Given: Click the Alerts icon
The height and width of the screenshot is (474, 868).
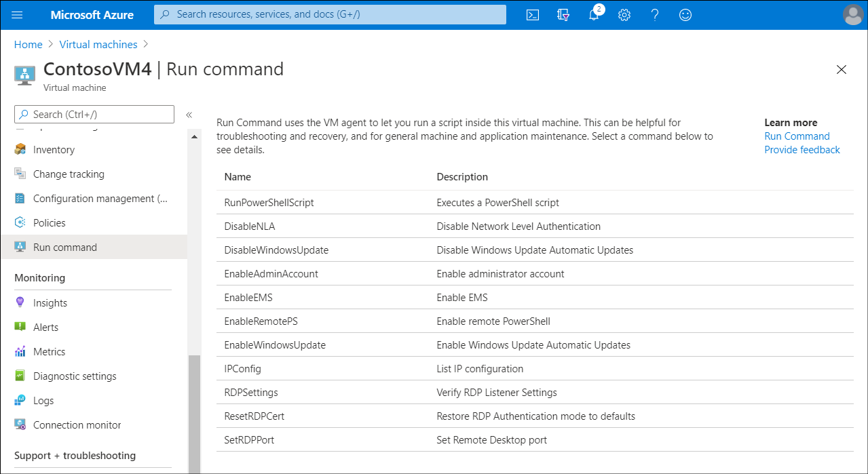Looking at the screenshot, I should pyautogui.click(x=20, y=328).
